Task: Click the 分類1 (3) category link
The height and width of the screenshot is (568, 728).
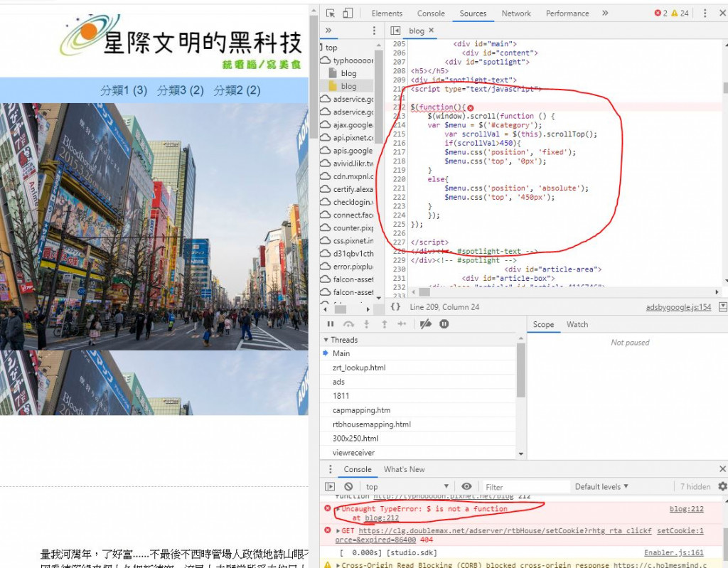Action: point(124,90)
